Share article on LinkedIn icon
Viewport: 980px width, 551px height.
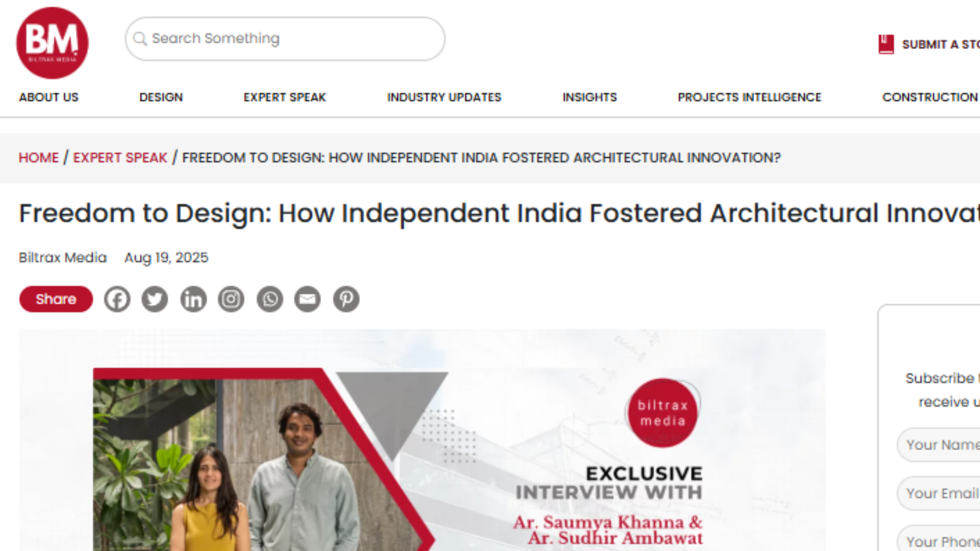pyautogui.click(x=193, y=299)
